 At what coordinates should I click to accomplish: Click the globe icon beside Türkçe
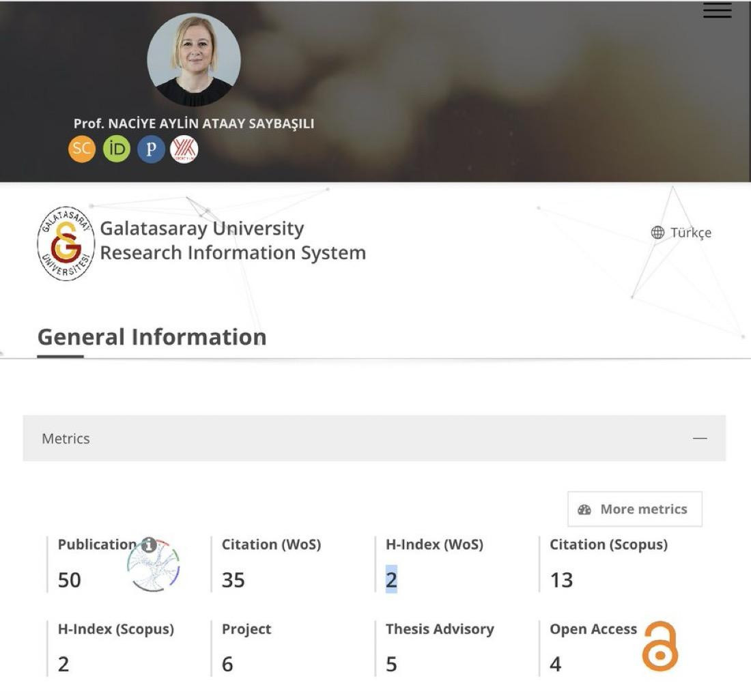pos(657,233)
